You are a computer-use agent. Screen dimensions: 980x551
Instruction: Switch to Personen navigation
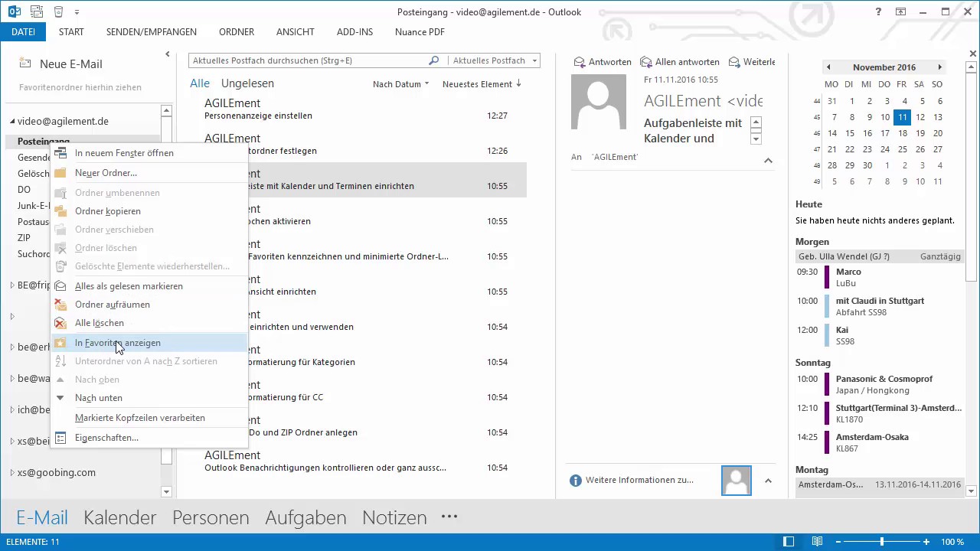pos(211,517)
